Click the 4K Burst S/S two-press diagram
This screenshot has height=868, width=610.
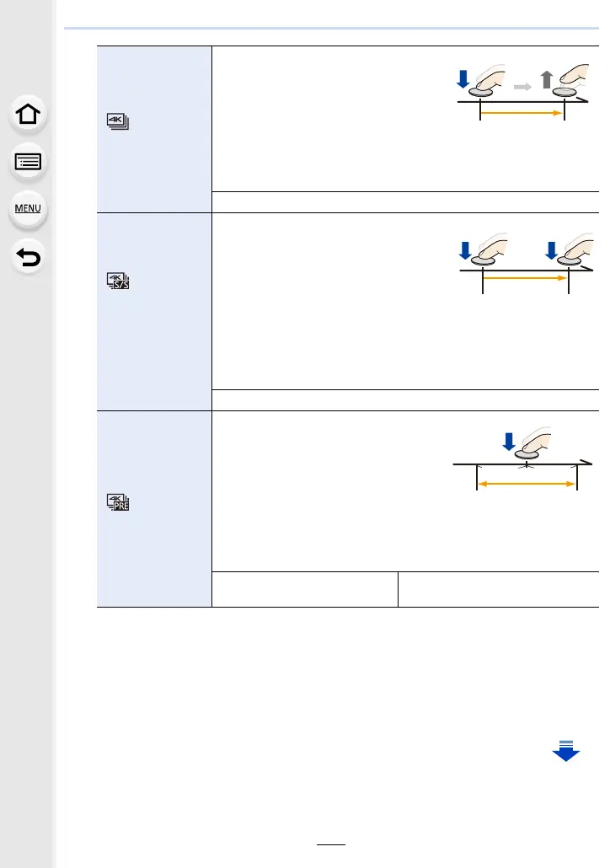526,263
